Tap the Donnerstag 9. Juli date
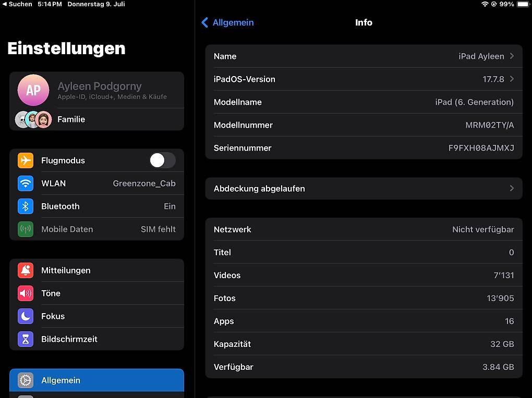 (x=96, y=4)
